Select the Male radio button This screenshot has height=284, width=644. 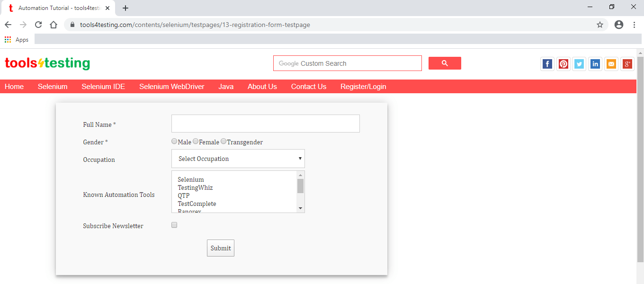click(174, 141)
